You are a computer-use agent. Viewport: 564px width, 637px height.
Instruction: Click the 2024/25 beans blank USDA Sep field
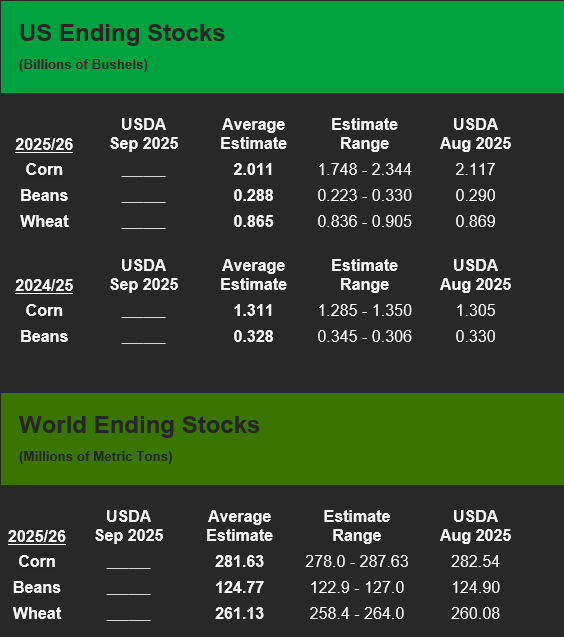click(x=144, y=337)
